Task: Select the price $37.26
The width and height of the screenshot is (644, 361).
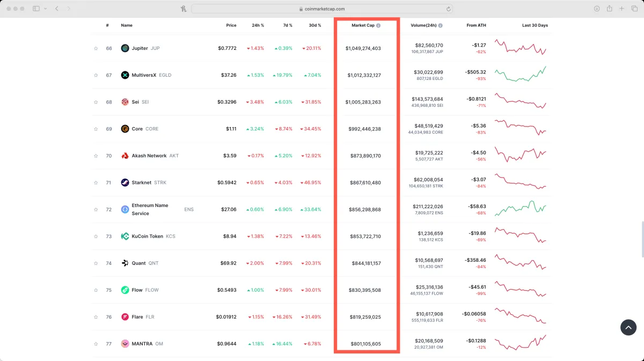Action: tap(229, 75)
